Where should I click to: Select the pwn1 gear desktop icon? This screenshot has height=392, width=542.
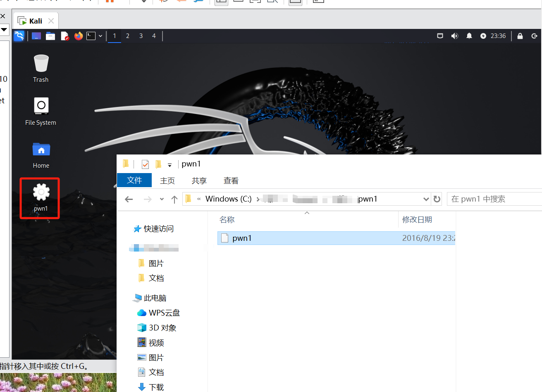(x=41, y=197)
